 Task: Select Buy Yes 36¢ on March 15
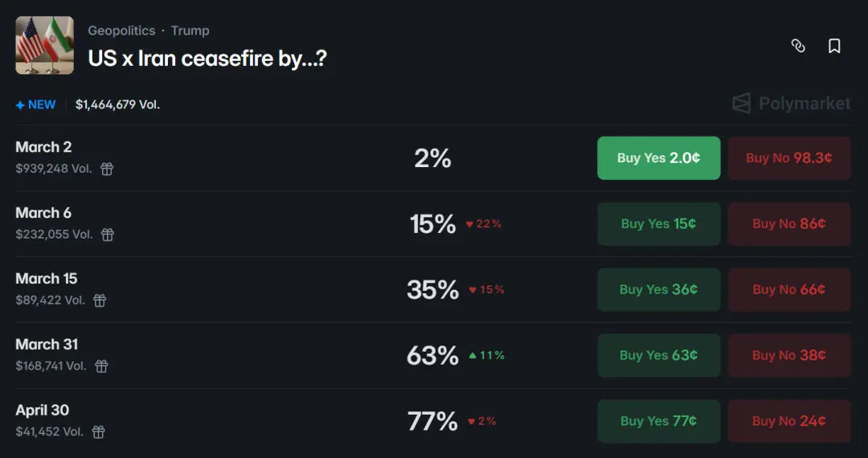point(658,289)
